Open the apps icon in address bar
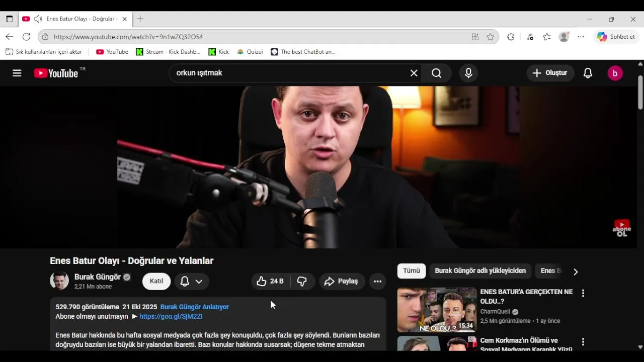This screenshot has width=644, height=362. click(x=475, y=37)
